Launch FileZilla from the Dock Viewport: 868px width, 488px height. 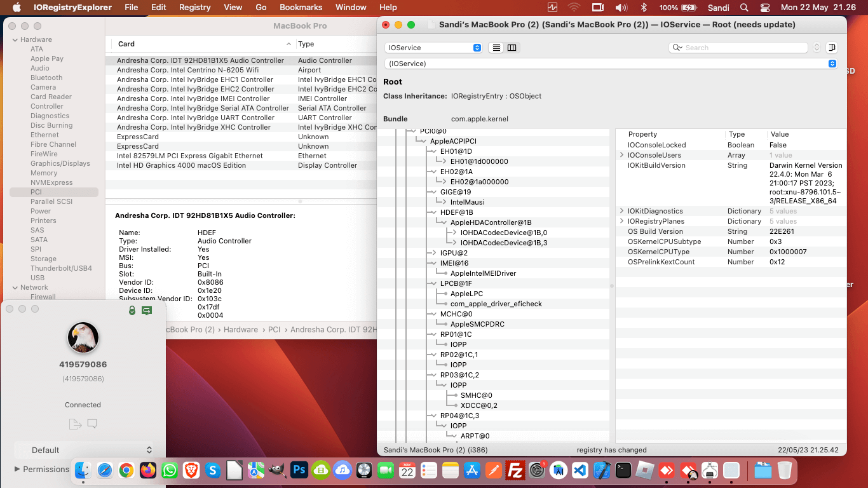click(x=515, y=470)
